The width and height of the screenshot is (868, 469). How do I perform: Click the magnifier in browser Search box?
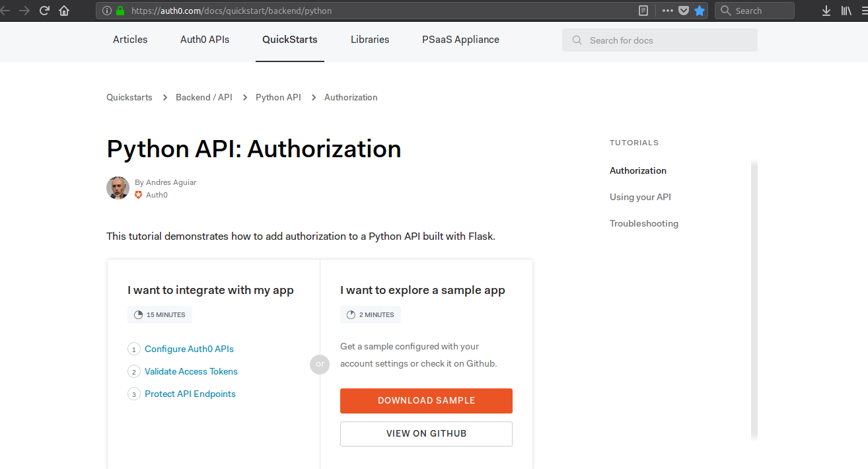[x=725, y=11]
